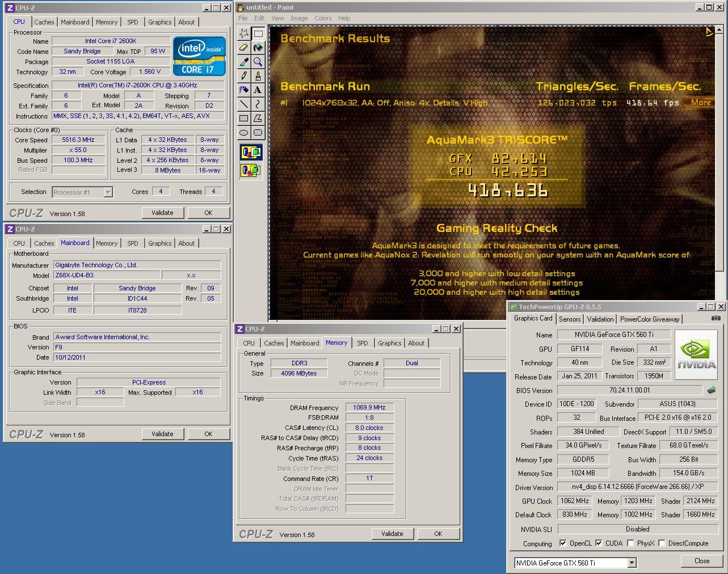728x574 pixels.
Task: Click OK in the CPU tab window
Action: pos(208,213)
